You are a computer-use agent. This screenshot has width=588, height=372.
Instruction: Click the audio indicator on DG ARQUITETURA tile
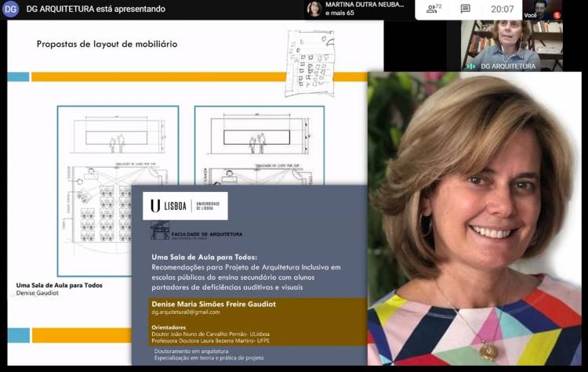(471, 67)
